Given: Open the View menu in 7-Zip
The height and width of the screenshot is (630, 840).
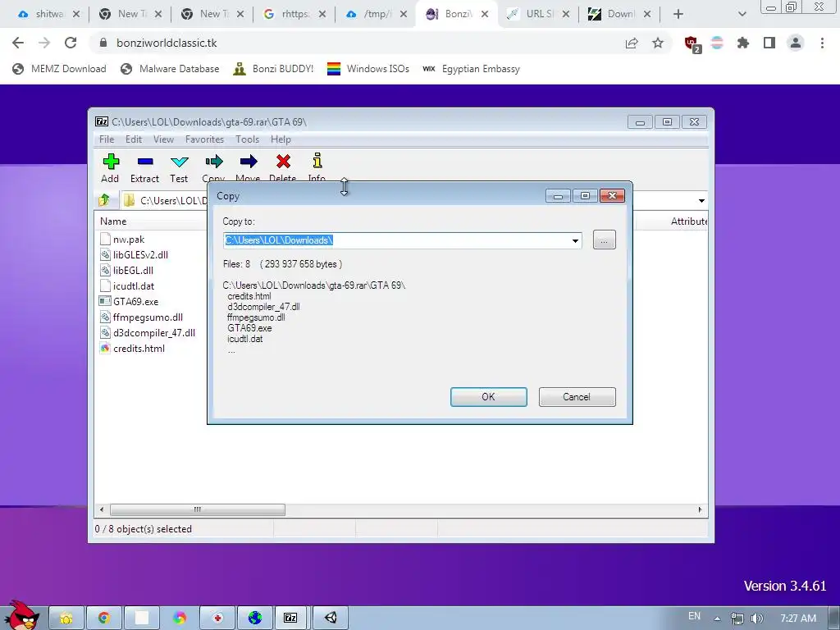Looking at the screenshot, I should click(163, 139).
